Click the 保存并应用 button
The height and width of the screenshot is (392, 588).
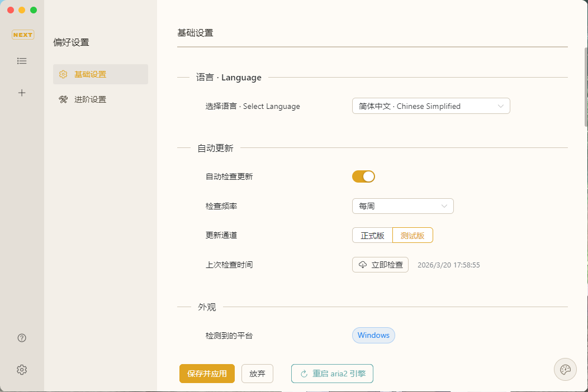pyautogui.click(x=207, y=374)
